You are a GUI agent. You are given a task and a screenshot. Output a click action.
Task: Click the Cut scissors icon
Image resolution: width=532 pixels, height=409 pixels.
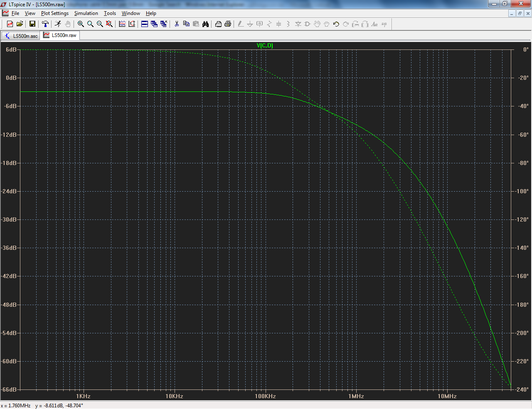pos(177,24)
